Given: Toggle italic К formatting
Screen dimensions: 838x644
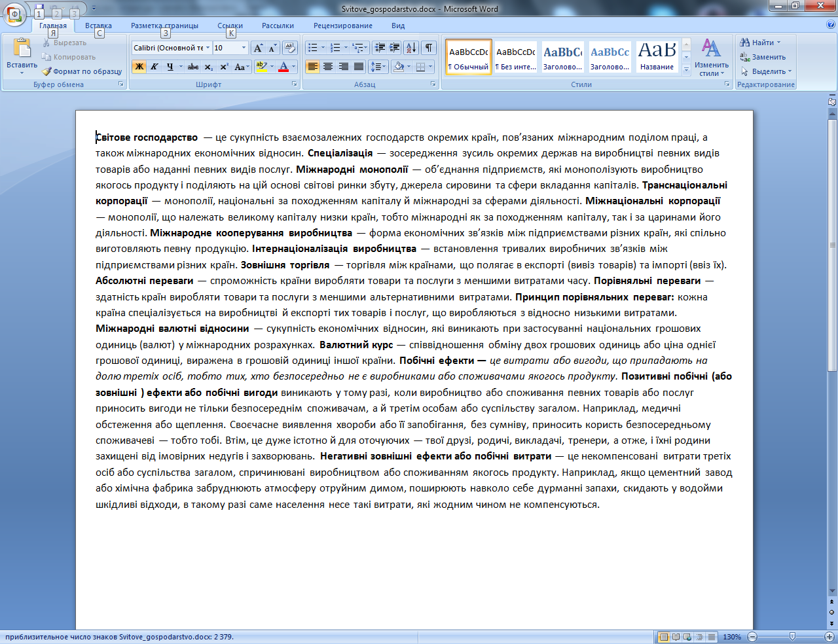Looking at the screenshot, I should (155, 67).
